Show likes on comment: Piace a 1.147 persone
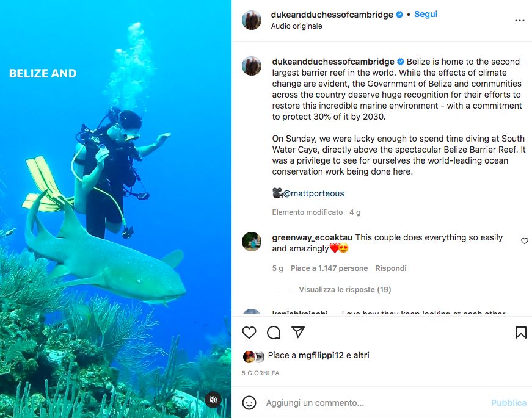The height and width of the screenshot is (418, 532). coord(329,268)
